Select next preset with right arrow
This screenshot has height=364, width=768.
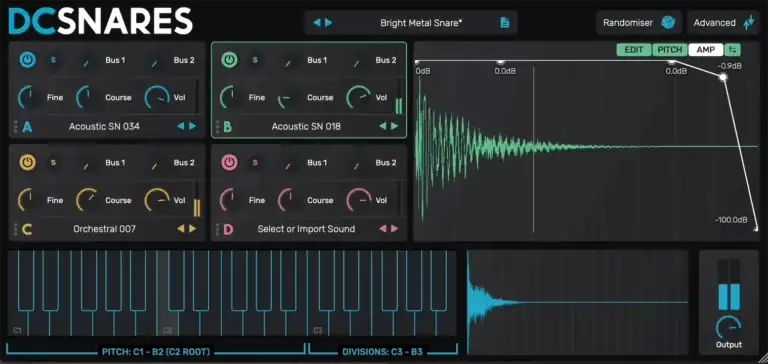pyautogui.click(x=328, y=23)
